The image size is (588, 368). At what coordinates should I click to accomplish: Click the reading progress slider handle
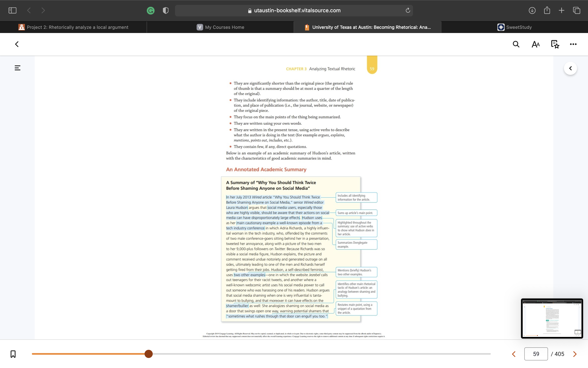tap(148, 354)
